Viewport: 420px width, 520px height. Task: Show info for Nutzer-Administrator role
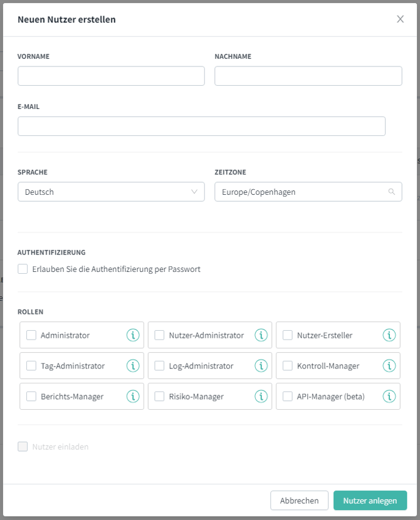[261, 335]
